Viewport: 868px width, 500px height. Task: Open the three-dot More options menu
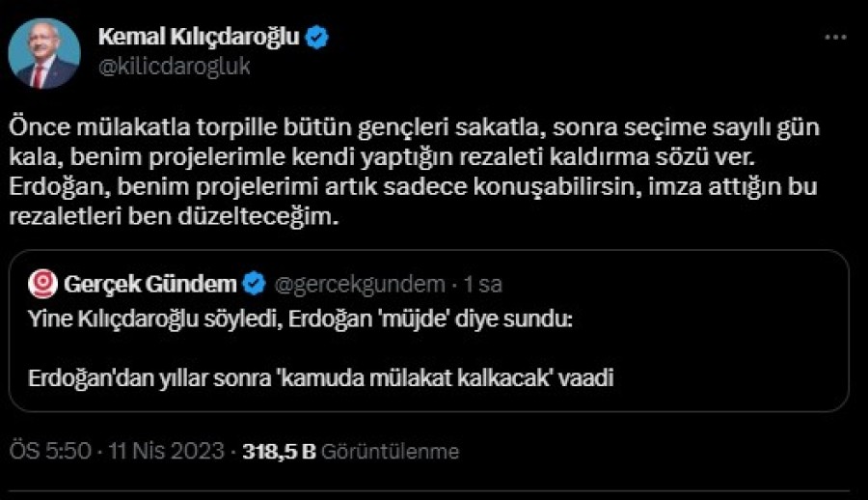pos(834,38)
